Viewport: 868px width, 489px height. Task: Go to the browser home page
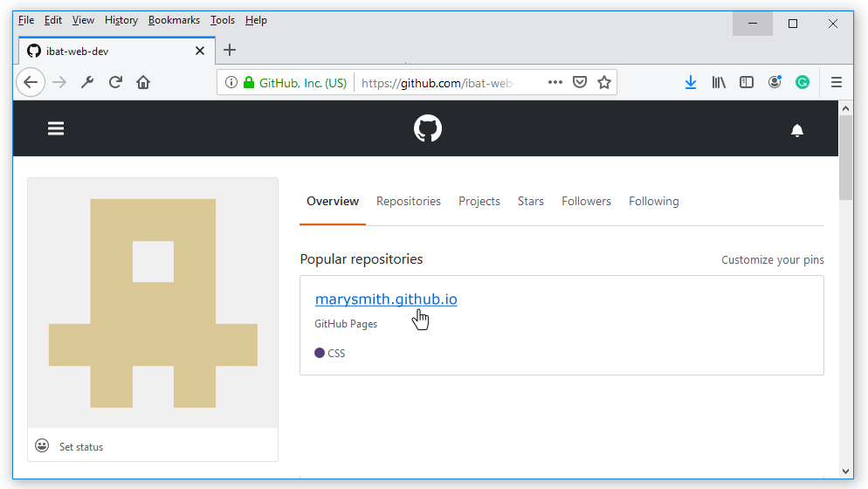point(143,82)
